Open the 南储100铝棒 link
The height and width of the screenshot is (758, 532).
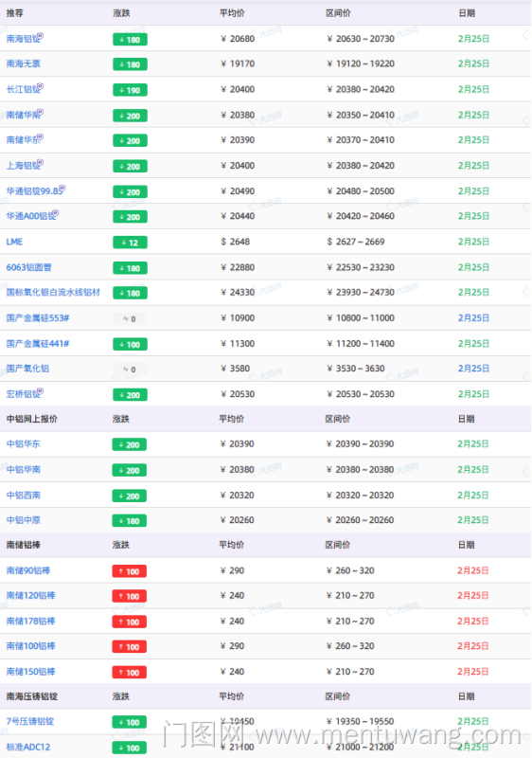pyautogui.click(x=30, y=646)
